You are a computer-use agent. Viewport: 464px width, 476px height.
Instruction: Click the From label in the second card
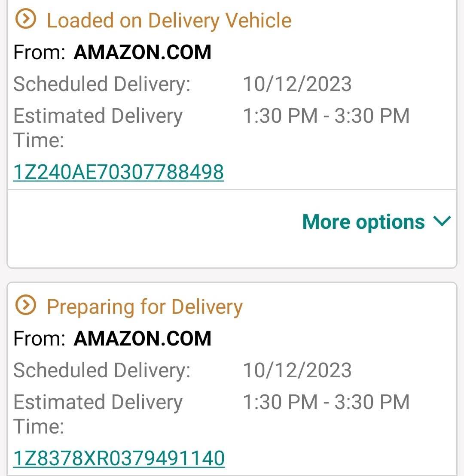click(40, 338)
